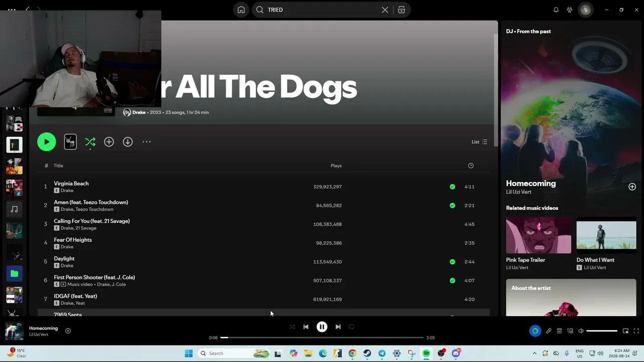Open the J. Cole artist link
This screenshot has width=644, height=362.
point(118,285)
